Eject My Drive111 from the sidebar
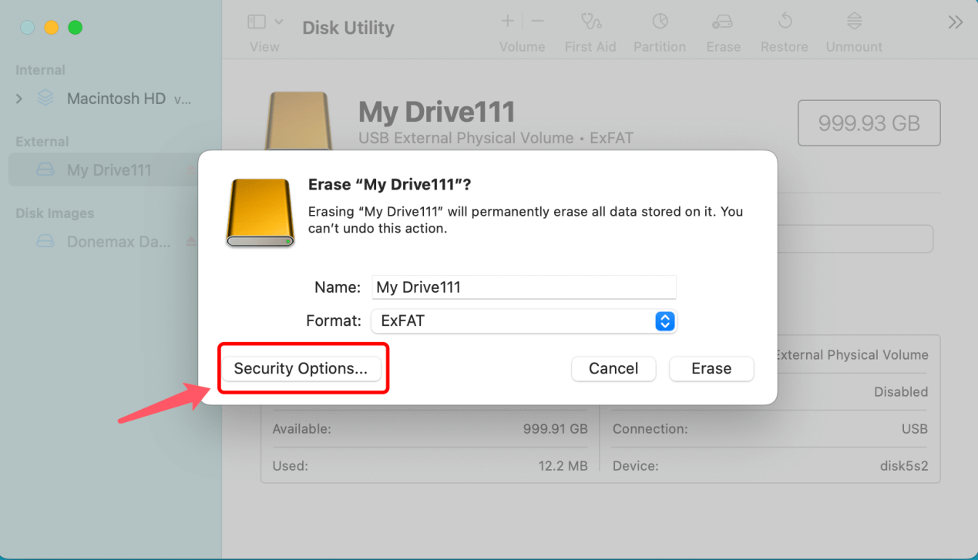The height and width of the screenshot is (560, 978). (190, 169)
